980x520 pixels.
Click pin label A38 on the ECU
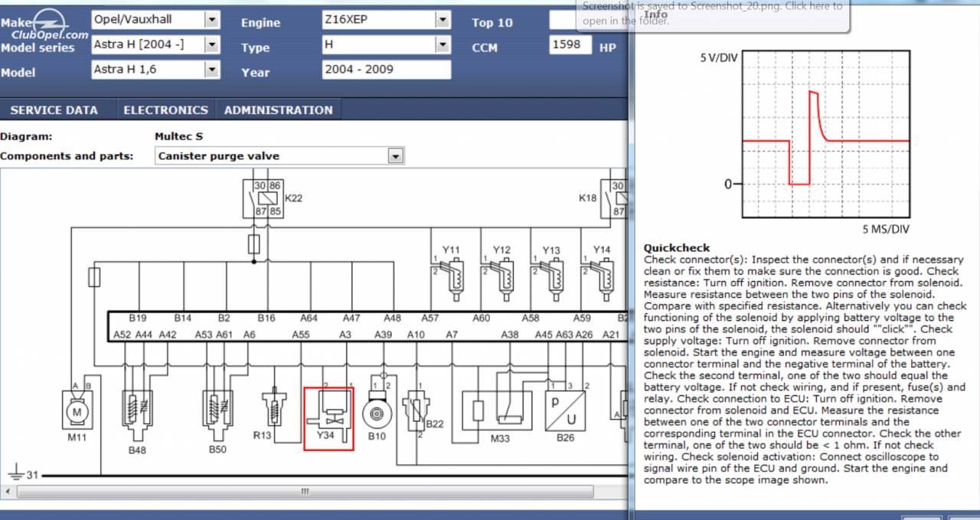(510, 335)
